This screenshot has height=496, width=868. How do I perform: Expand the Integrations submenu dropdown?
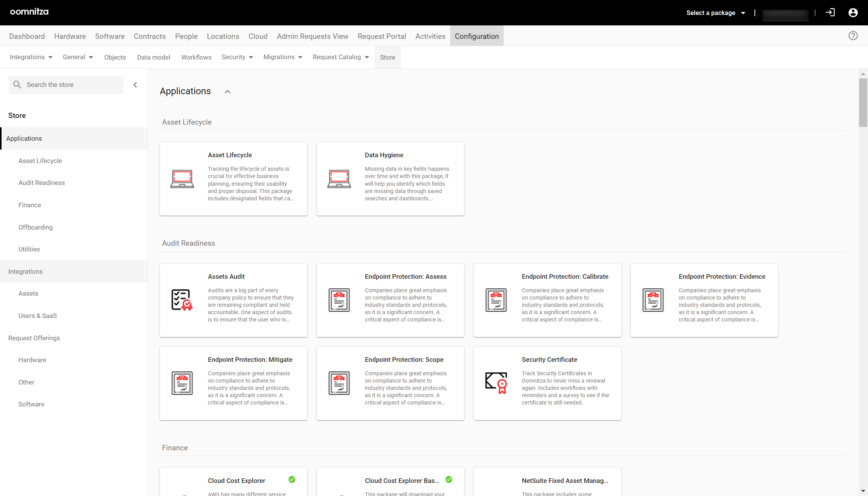click(31, 57)
